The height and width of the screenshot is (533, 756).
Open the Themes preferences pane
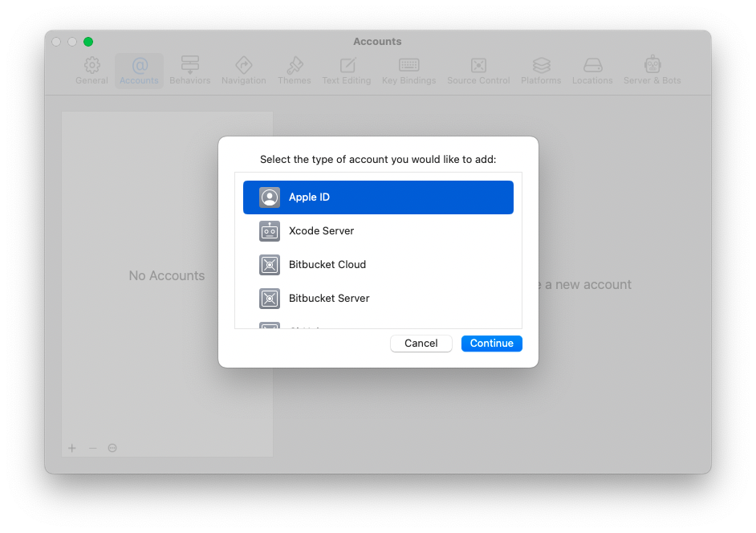click(x=294, y=71)
